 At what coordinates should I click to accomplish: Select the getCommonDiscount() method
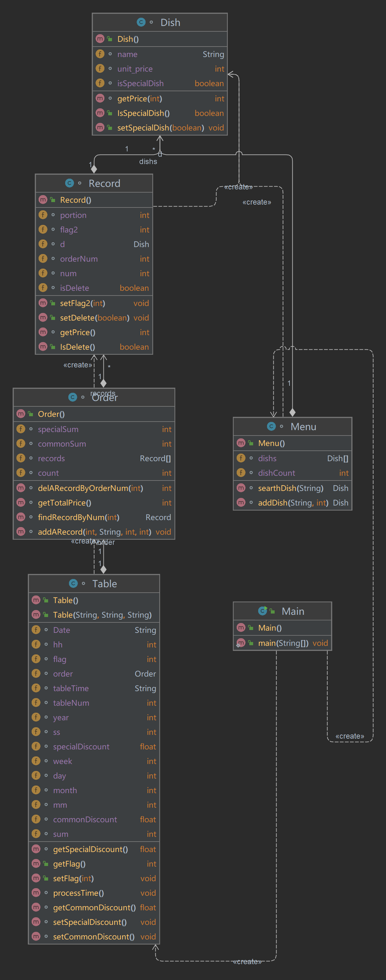[94, 907]
